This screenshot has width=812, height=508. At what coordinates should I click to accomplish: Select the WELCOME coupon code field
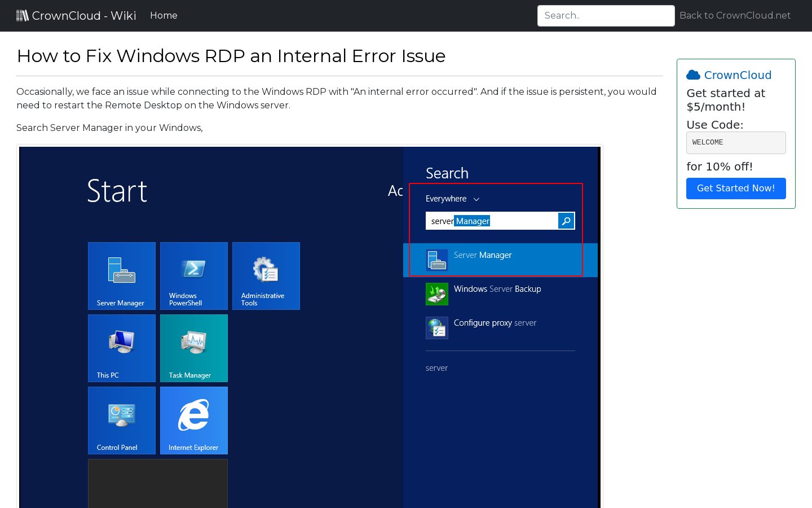(736, 142)
